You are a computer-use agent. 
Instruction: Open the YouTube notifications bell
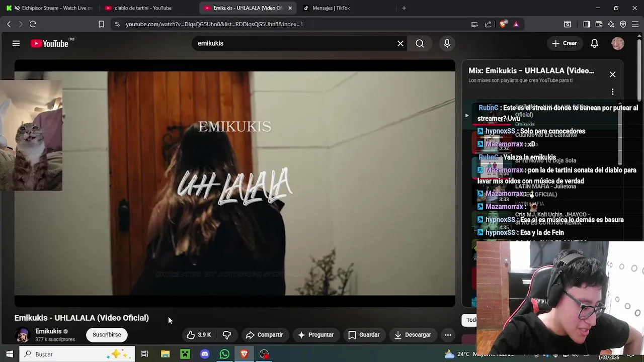coord(594,44)
